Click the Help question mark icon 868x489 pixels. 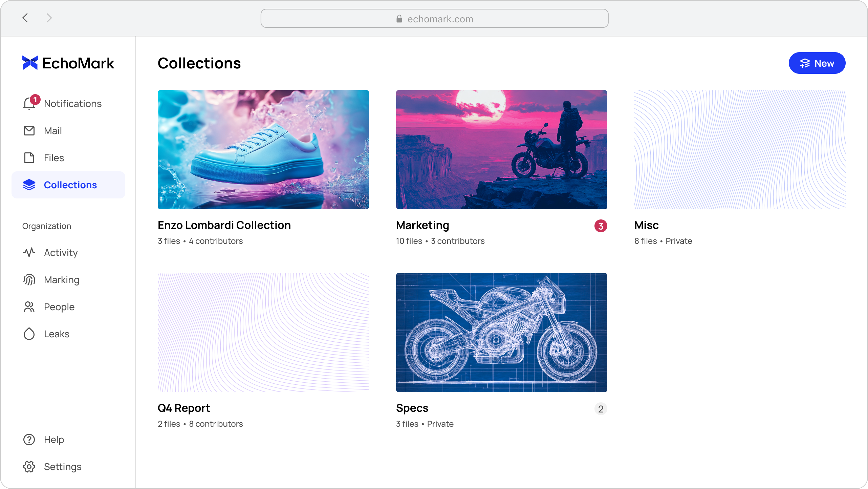point(29,440)
